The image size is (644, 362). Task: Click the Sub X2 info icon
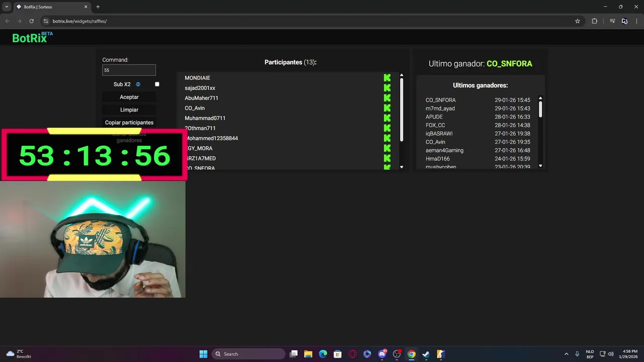click(x=138, y=84)
